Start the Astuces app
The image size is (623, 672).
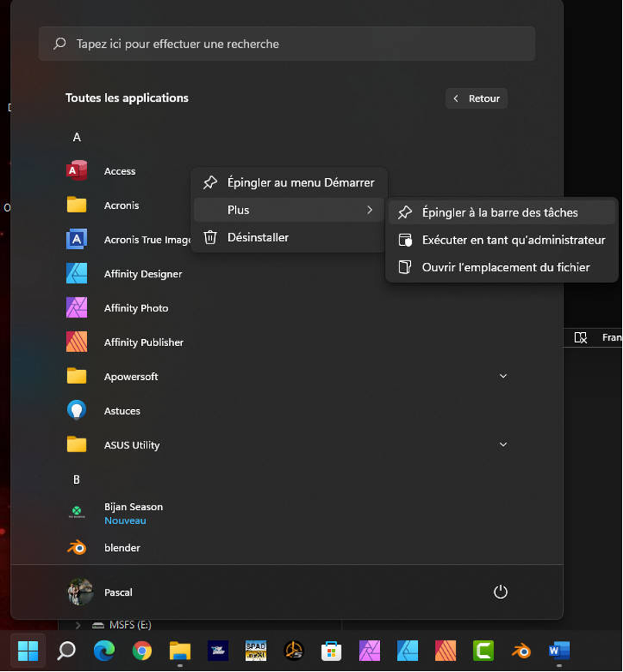[122, 410]
